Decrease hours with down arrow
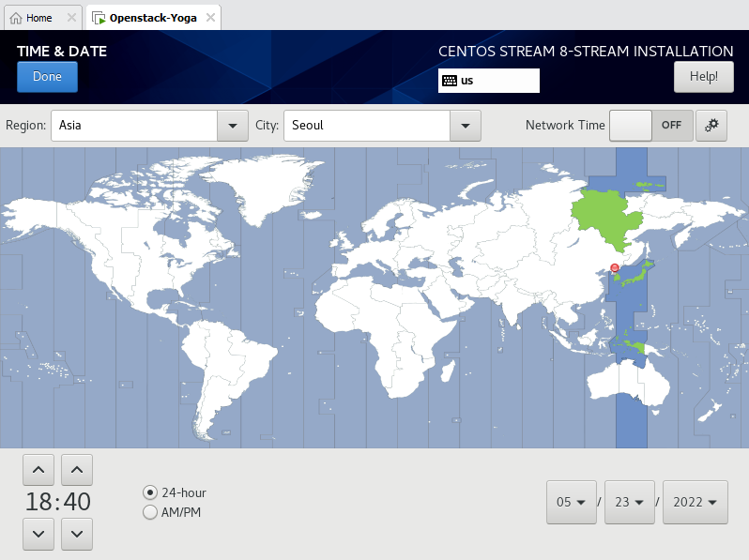749x560 pixels. coord(38,534)
